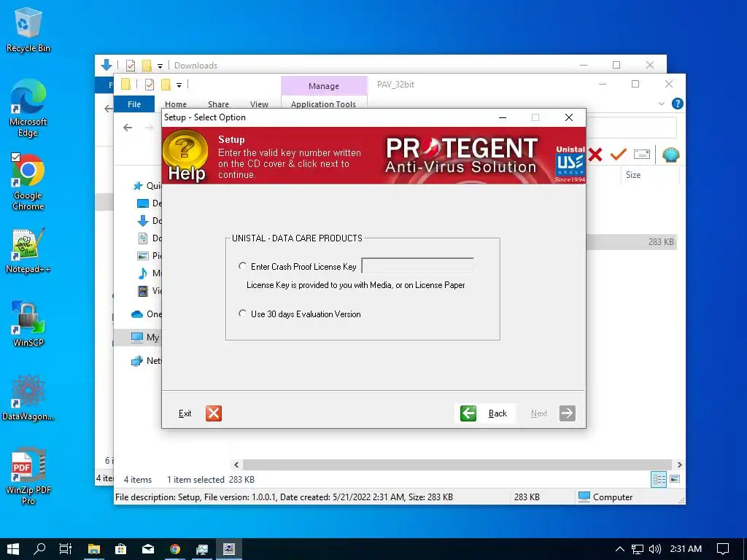747x560 pixels.
Task: Click the green Back arrow icon
Action: 468,413
